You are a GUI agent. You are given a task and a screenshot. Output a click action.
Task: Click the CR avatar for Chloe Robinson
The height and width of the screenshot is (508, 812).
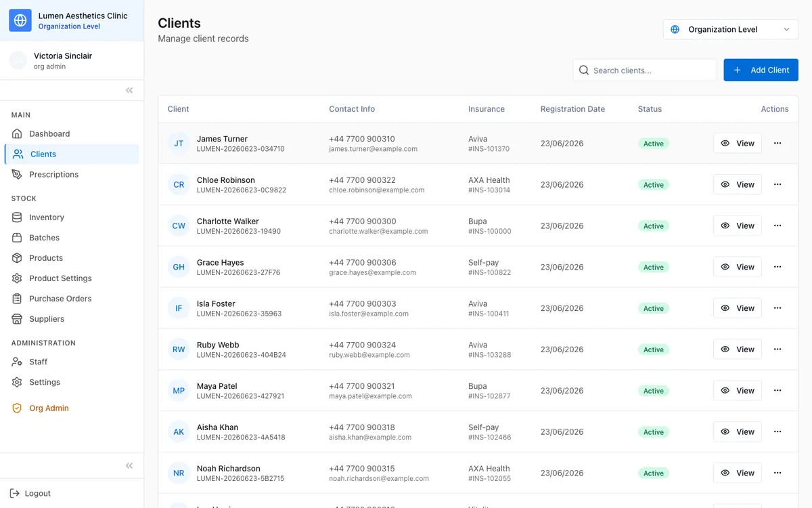click(x=179, y=184)
